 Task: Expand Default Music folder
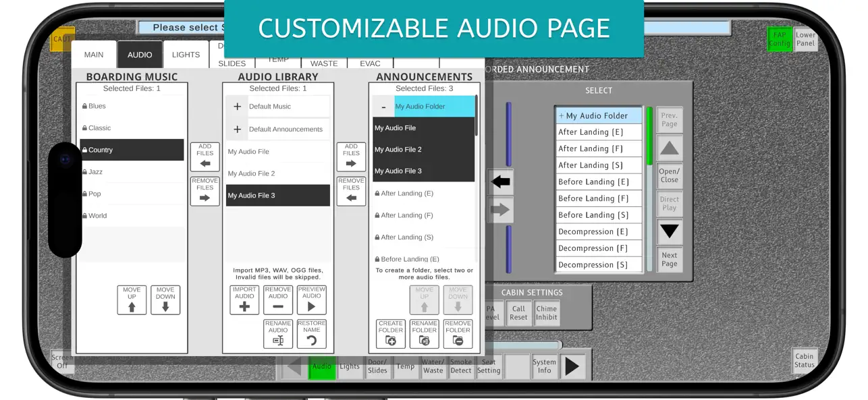coord(237,107)
